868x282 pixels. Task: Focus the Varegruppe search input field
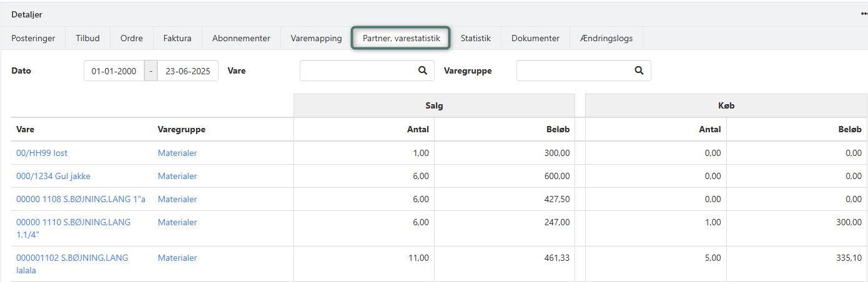[x=573, y=70]
